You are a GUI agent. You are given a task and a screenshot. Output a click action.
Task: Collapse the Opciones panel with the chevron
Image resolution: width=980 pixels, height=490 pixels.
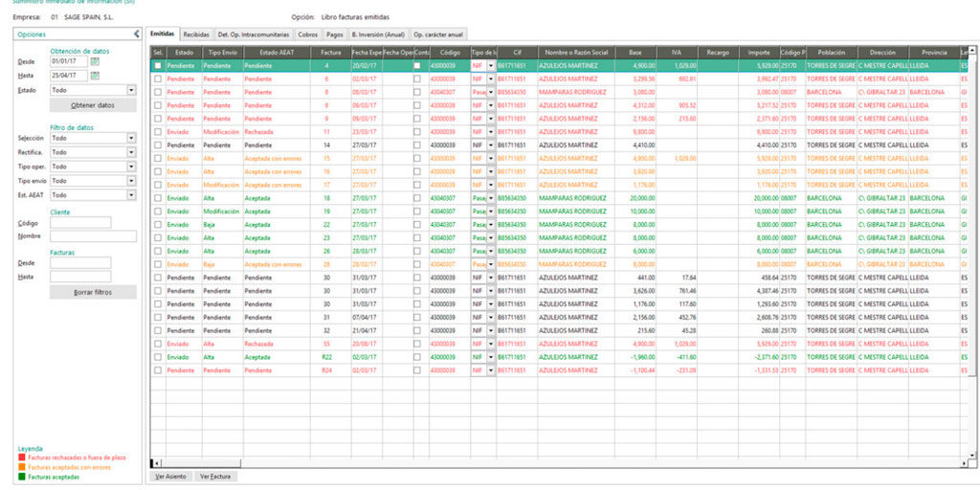click(136, 33)
